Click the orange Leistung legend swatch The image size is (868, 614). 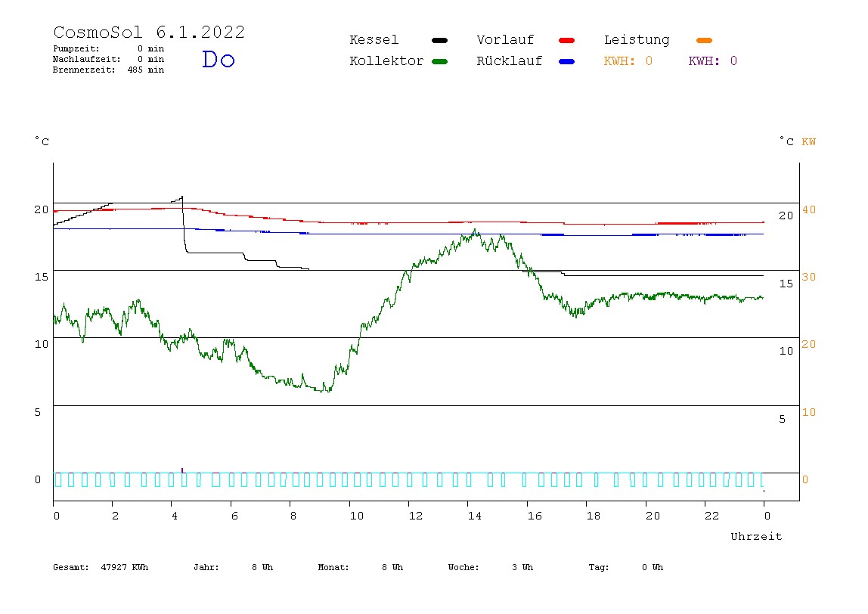coord(704,40)
